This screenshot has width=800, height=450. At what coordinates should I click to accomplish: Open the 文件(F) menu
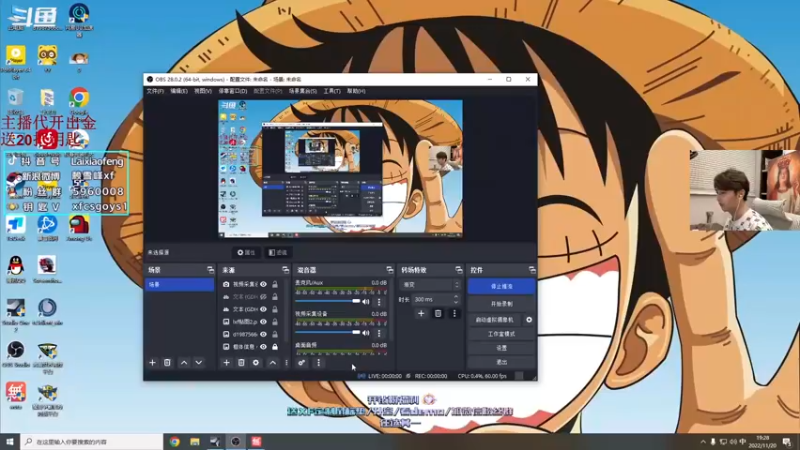(155, 91)
